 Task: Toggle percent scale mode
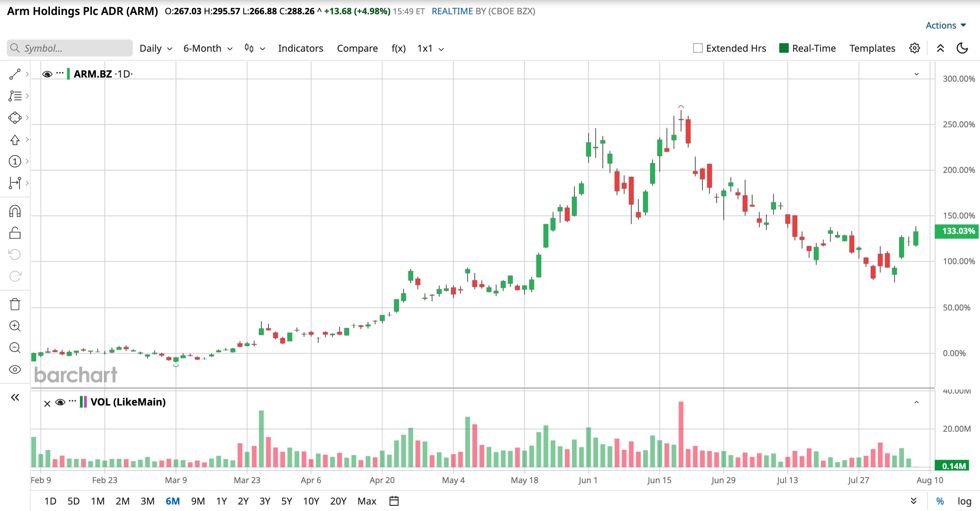[x=940, y=501]
